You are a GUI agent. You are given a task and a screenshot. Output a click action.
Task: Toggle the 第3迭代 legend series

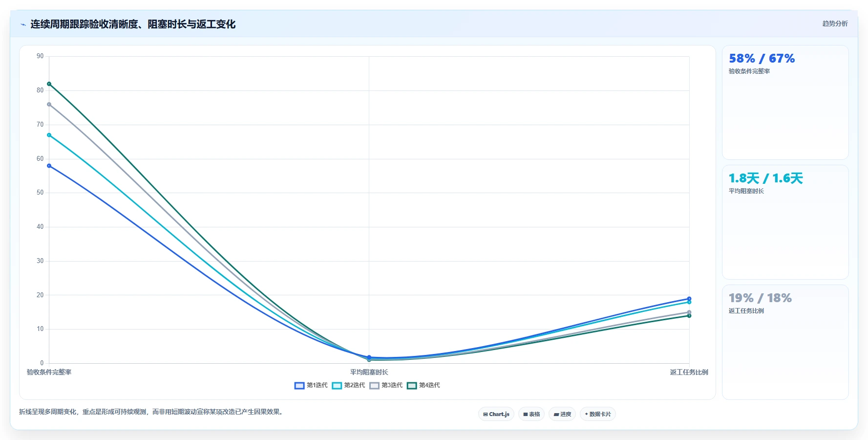tap(386, 385)
